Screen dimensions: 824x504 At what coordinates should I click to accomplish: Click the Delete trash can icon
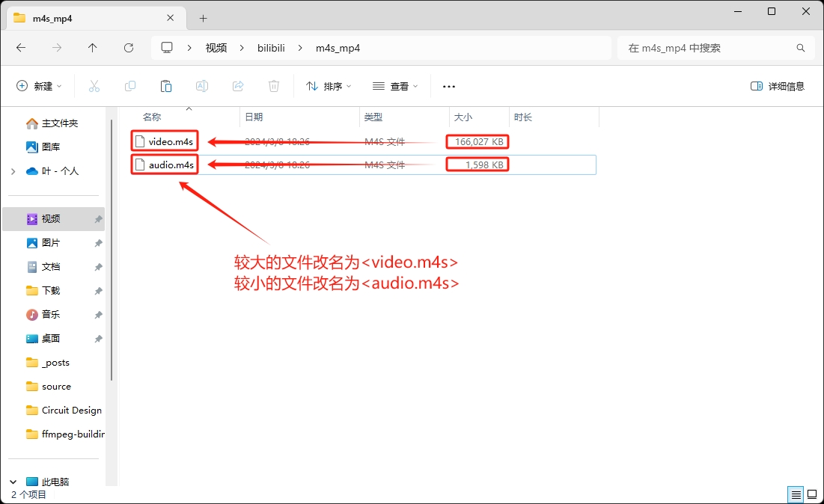click(274, 86)
